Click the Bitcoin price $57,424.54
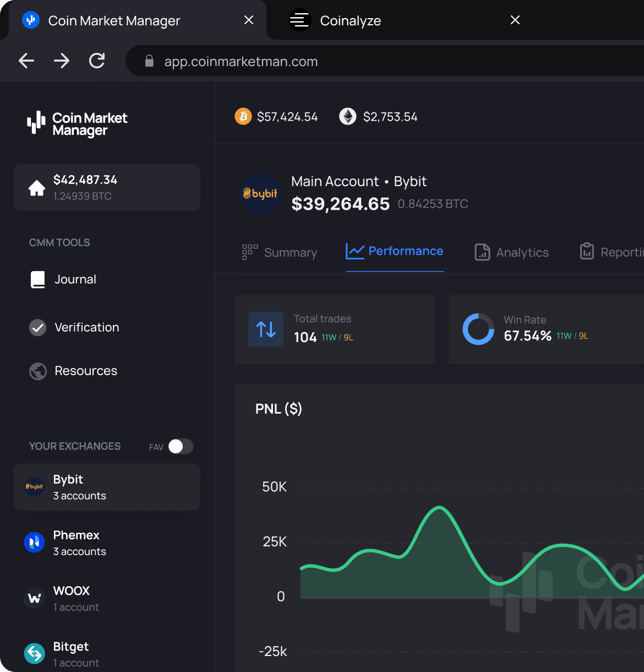The image size is (644, 672). 287,117
